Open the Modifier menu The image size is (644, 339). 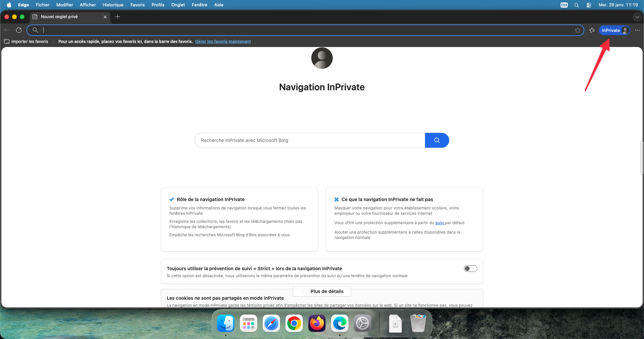tap(65, 5)
